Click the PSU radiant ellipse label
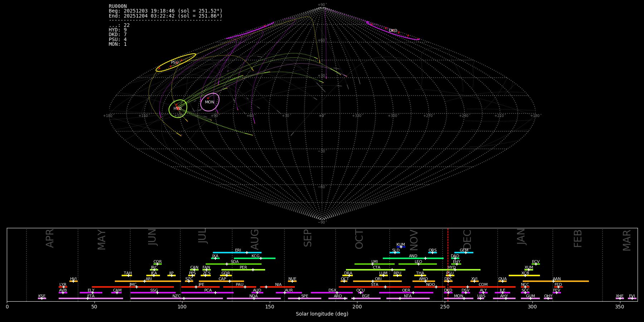644x322 pixels. pyautogui.click(x=175, y=63)
